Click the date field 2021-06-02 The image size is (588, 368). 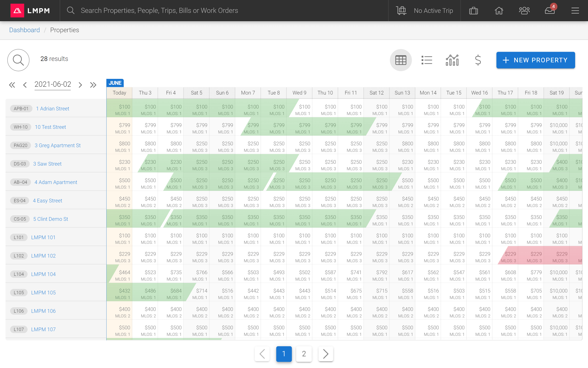[53, 84]
